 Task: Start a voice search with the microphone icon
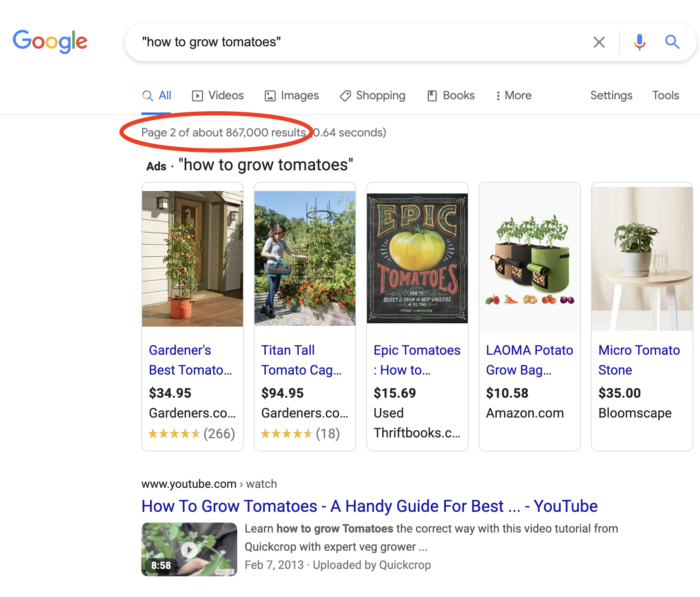tap(639, 42)
